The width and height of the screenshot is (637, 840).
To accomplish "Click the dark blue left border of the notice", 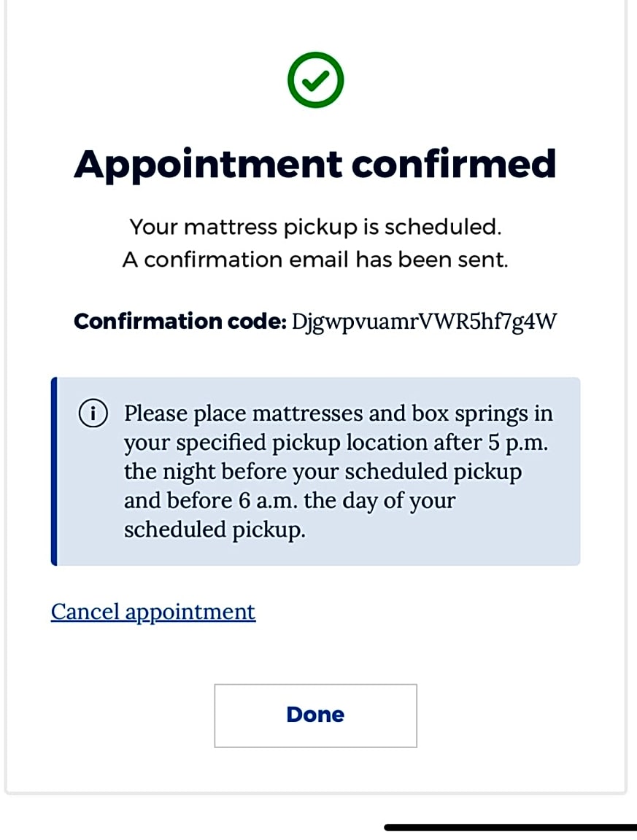I will (54, 471).
